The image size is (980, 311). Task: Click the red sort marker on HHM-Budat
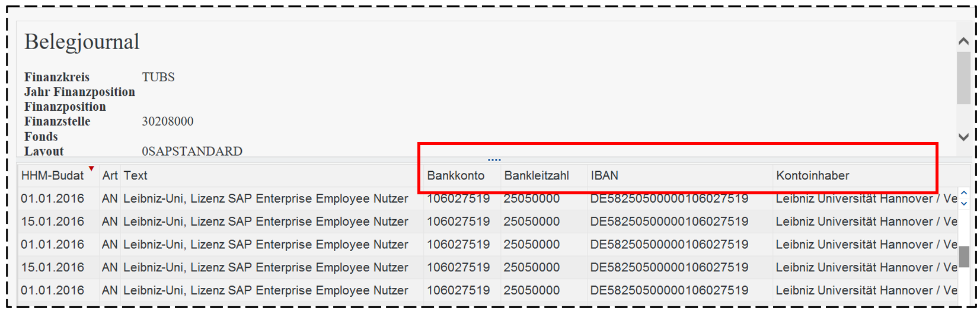[91, 169]
